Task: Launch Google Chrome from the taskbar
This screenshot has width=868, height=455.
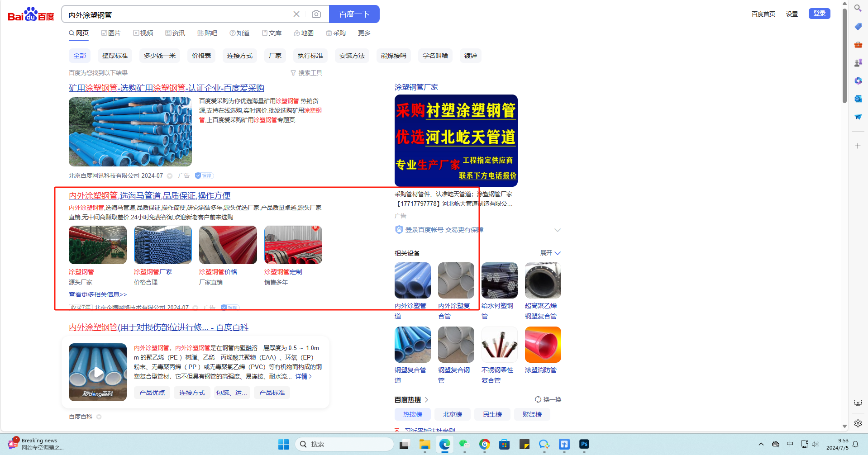Action: [485, 444]
